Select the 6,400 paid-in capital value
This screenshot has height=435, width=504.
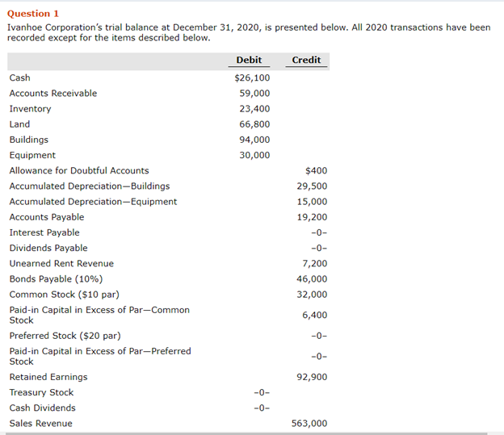click(x=314, y=315)
